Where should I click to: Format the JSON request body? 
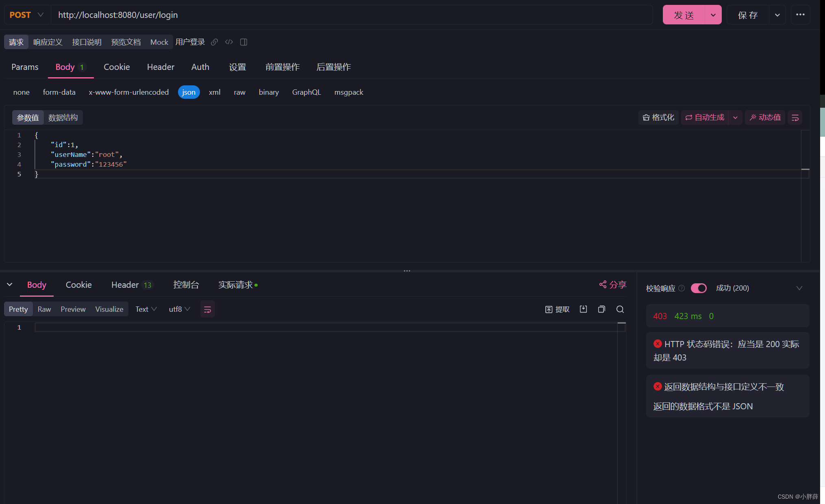658,117
